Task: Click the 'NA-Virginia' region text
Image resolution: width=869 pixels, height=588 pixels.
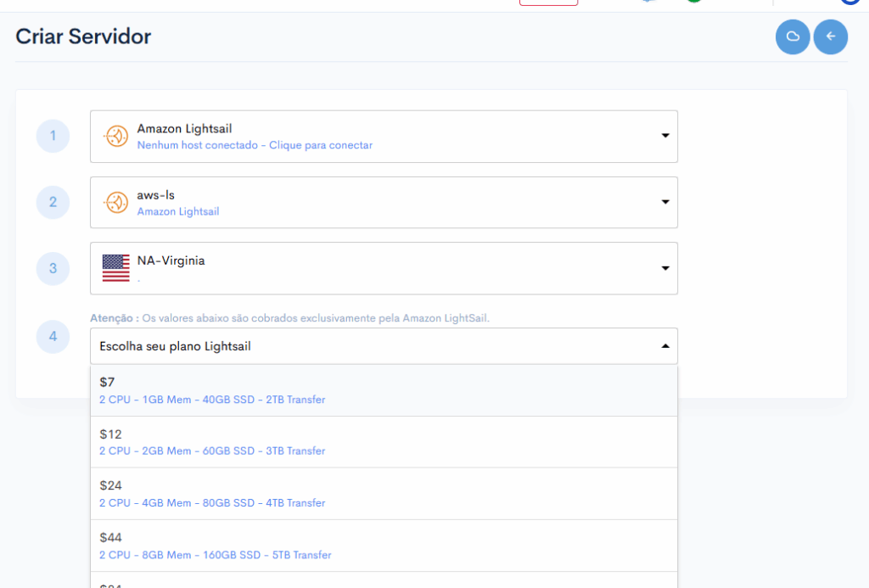Action: [171, 260]
